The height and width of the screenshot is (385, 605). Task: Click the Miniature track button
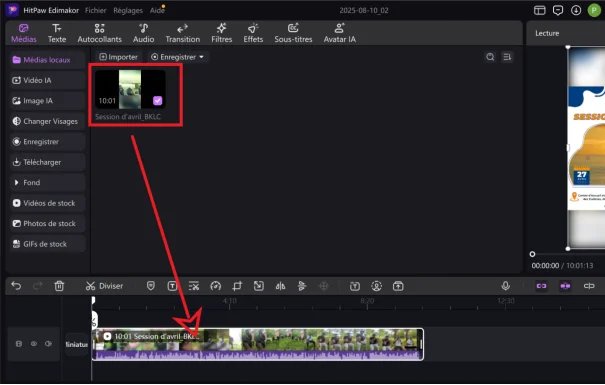[x=76, y=344]
